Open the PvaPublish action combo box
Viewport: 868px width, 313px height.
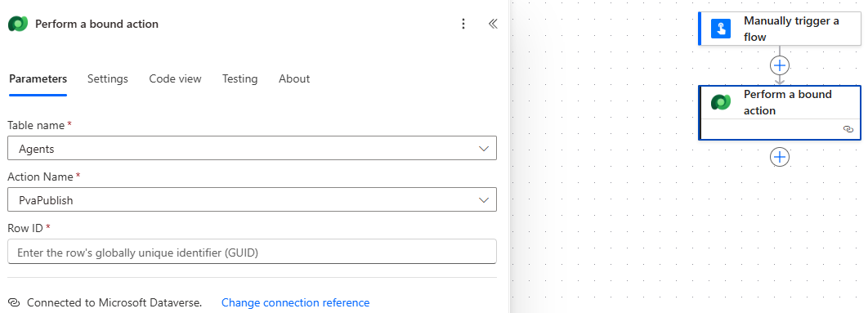click(252, 200)
